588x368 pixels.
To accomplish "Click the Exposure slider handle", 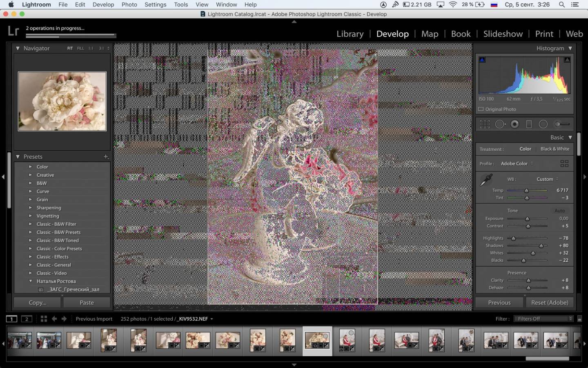I will pos(527,219).
